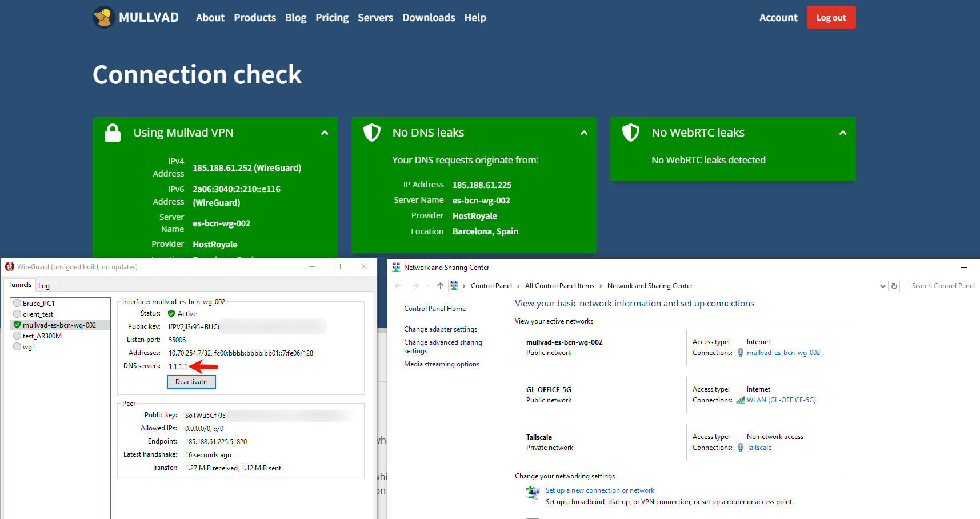Click the shield icon beside No DNS leaks

coord(372,133)
